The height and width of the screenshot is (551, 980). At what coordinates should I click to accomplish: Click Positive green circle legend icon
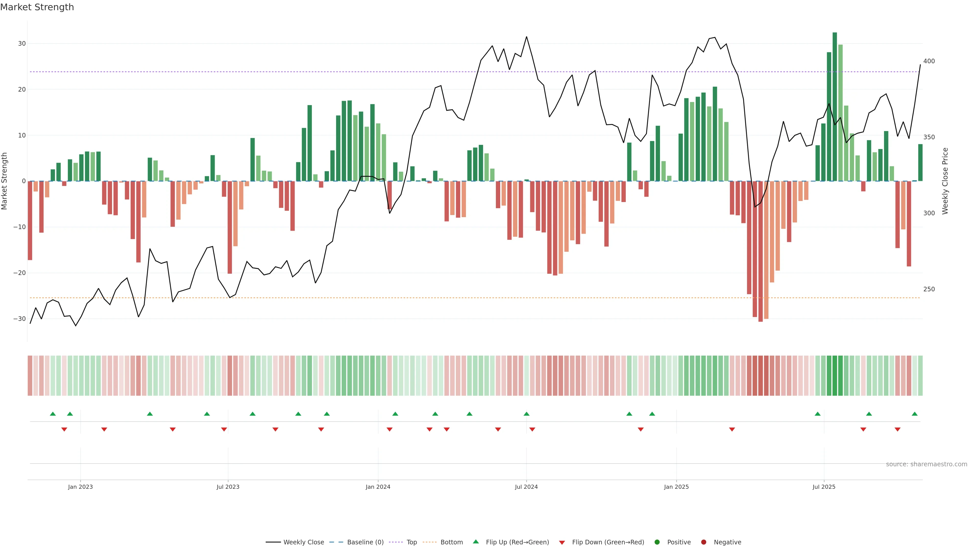[657, 542]
